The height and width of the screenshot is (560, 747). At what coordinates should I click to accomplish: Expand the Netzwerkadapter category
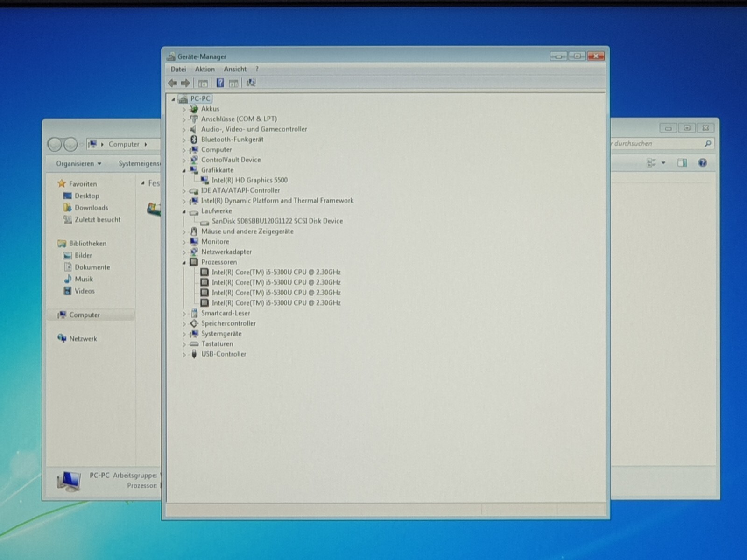[x=184, y=252]
